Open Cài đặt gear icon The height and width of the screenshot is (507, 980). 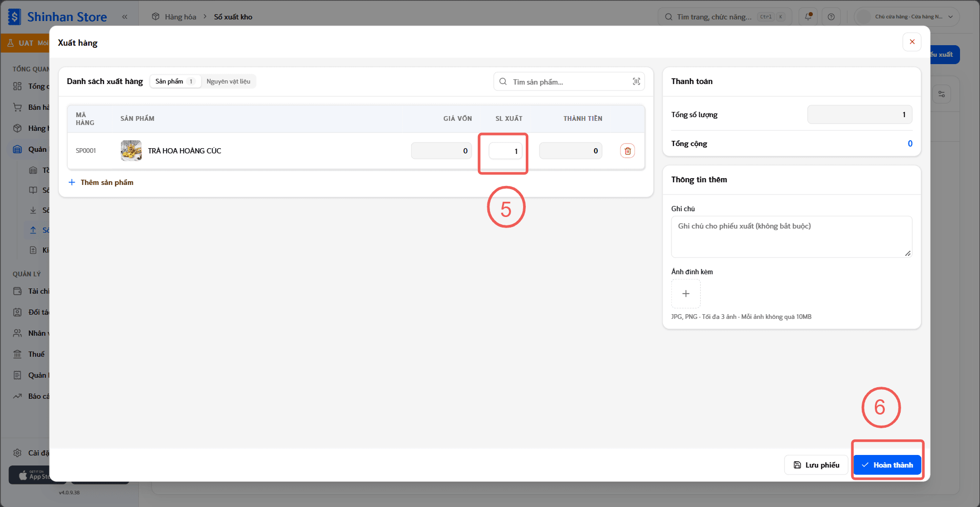pyautogui.click(x=18, y=453)
